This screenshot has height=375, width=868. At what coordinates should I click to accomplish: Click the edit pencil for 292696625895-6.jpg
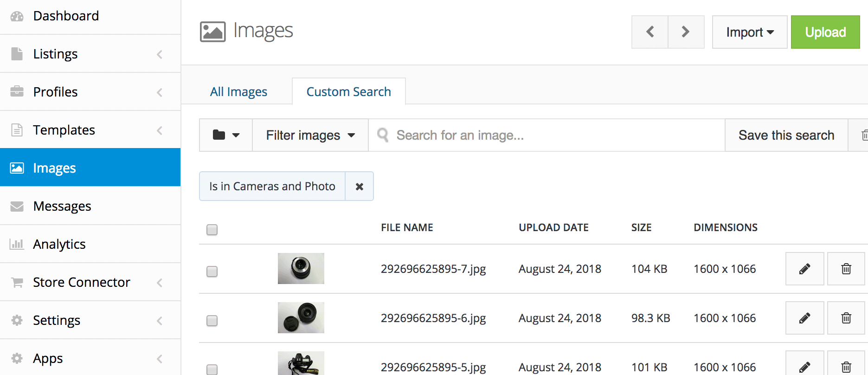[804, 318]
